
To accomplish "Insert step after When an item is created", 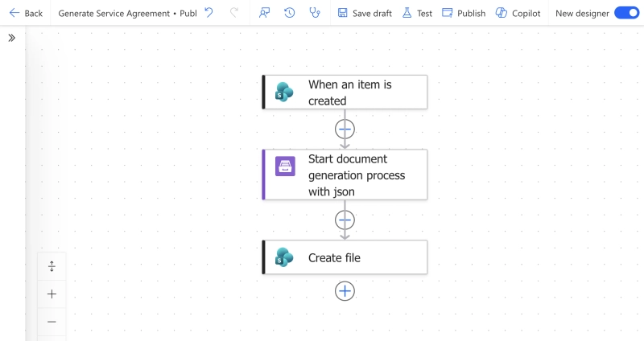I will [345, 129].
